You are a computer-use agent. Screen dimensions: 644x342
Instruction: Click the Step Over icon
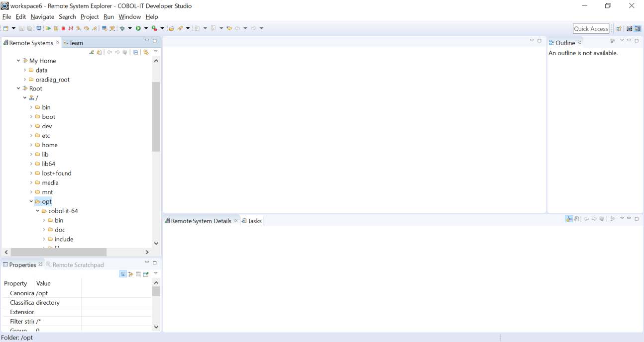[x=87, y=28]
